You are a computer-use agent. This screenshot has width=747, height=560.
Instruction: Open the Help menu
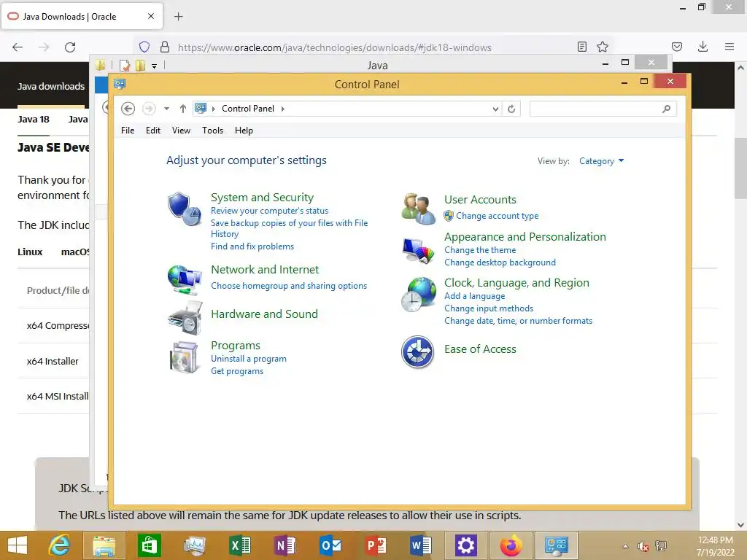click(x=244, y=131)
